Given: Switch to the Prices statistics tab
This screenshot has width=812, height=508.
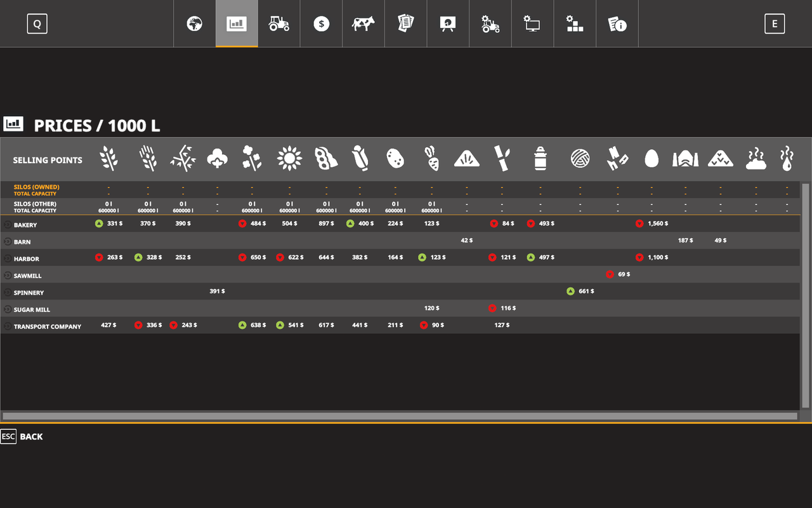Looking at the screenshot, I should click(236, 23).
